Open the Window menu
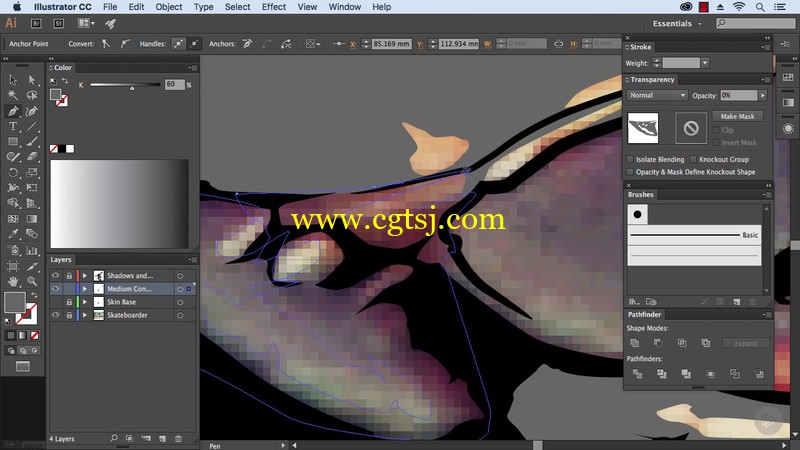The height and width of the screenshot is (450, 800). pyautogui.click(x=345, y=7)
